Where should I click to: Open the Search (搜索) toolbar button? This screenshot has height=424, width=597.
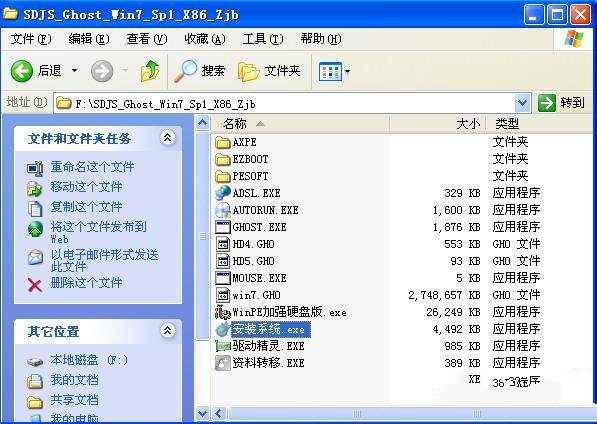pyautogui.click(x=200, y=71)
